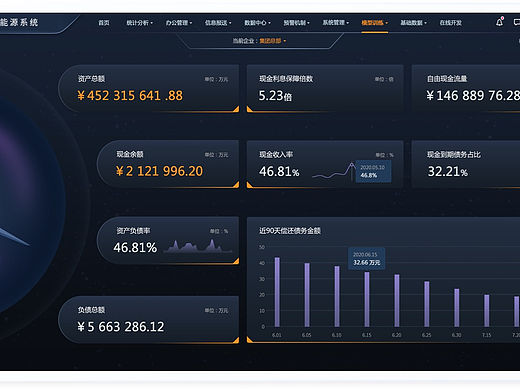
Task: Expand the 基础数据 dropdown menu
Action: click(x=413, y=23)
